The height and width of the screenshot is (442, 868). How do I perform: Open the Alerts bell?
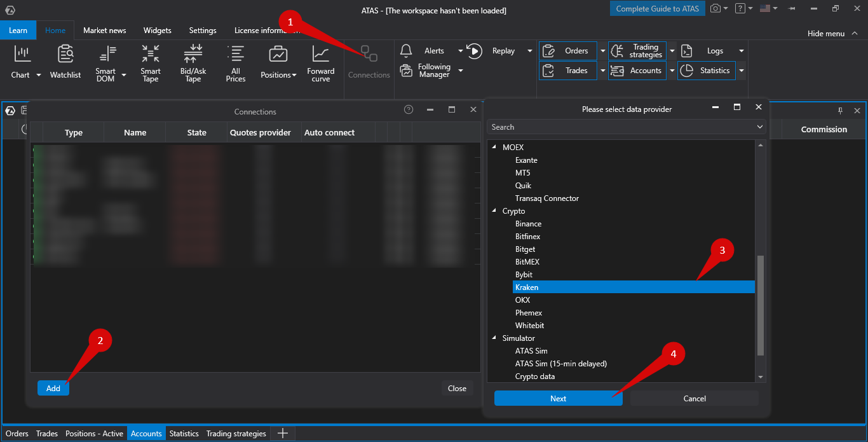(x=406, y=51)
